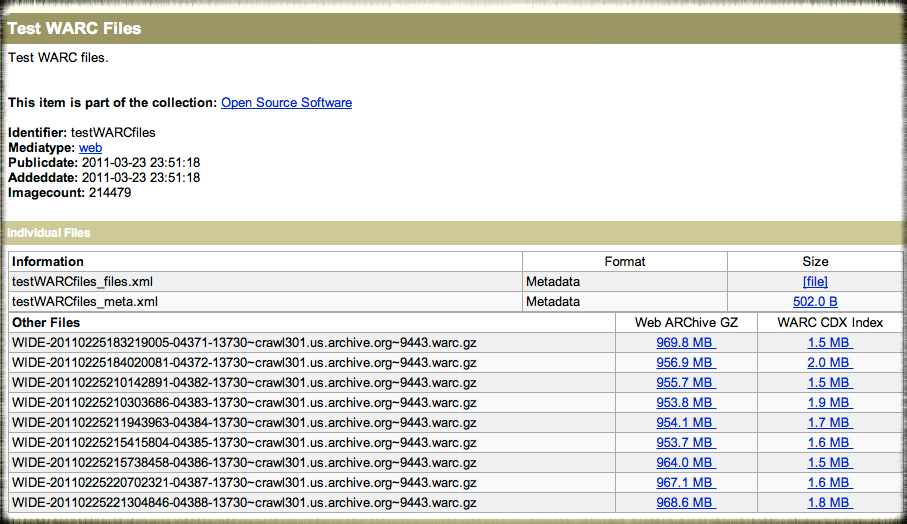The height and width of the screenshot is (524, 907).
Task: Open the 1.9 MB CDX index link
Action: tap(830, 403)
